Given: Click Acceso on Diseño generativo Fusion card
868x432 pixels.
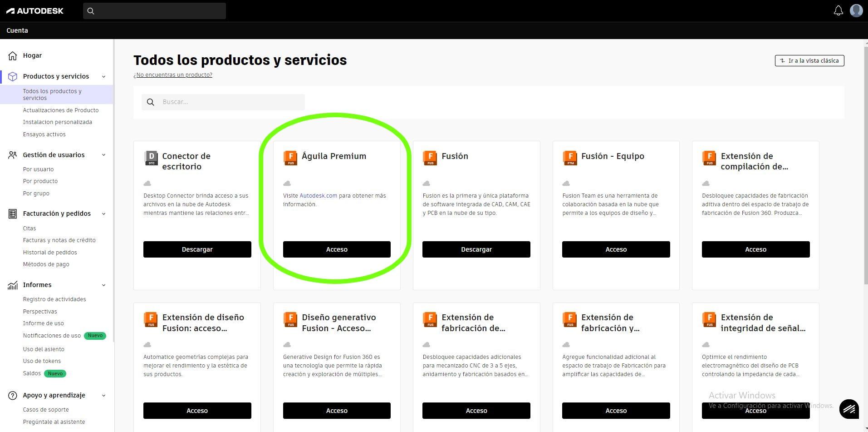Looking at the screenshot, I should pyautogui.click(x=337, y=411).
